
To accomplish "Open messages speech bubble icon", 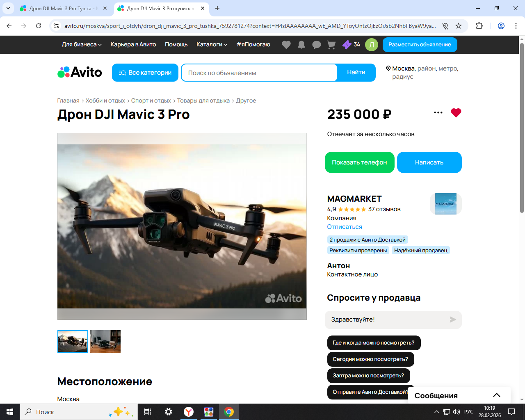I will pyautogui.click(x=317, y=45).
